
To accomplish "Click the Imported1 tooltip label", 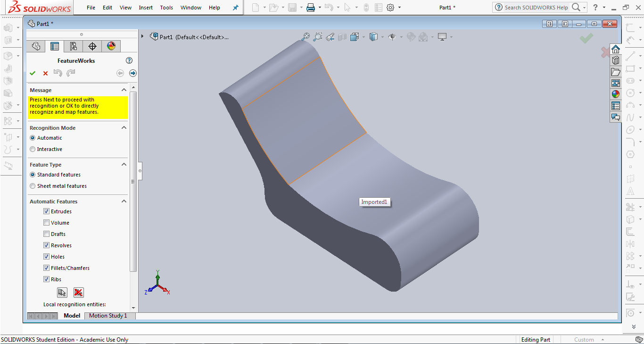I will click(374, 202).
